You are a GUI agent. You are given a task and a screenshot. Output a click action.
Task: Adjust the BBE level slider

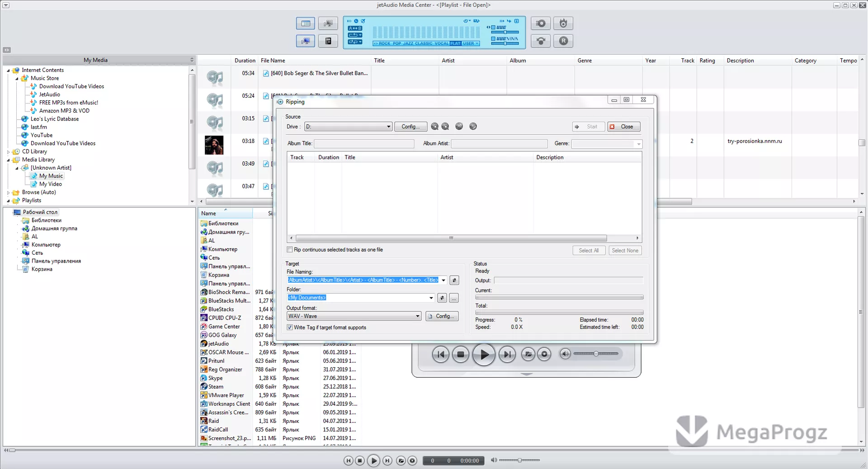[x=505, y=33]
